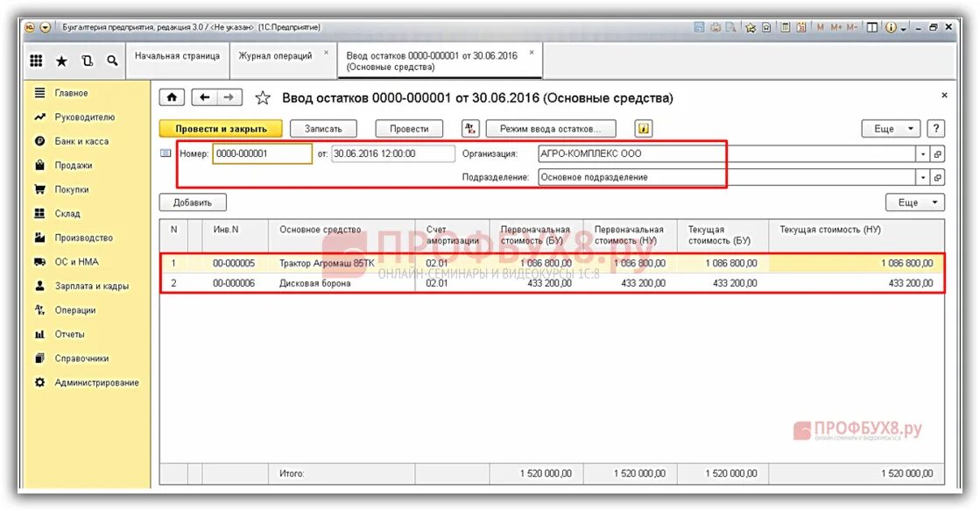
Task: Click the M+ memory button
Action: click(836, 27)
